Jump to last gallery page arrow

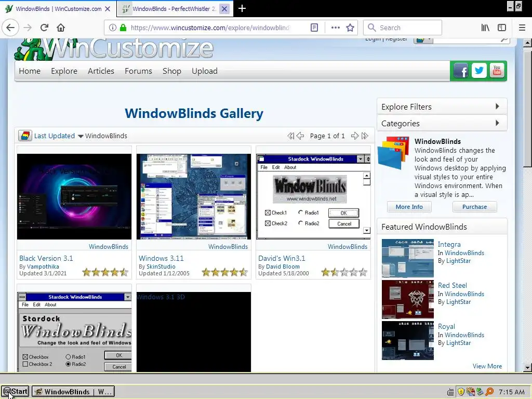point(365,136)
